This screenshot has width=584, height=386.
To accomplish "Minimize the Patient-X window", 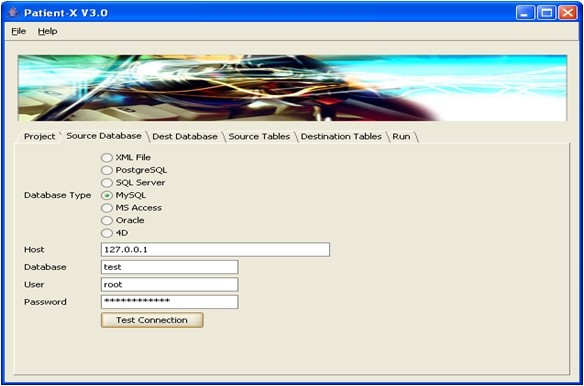I will coord(525,13).
